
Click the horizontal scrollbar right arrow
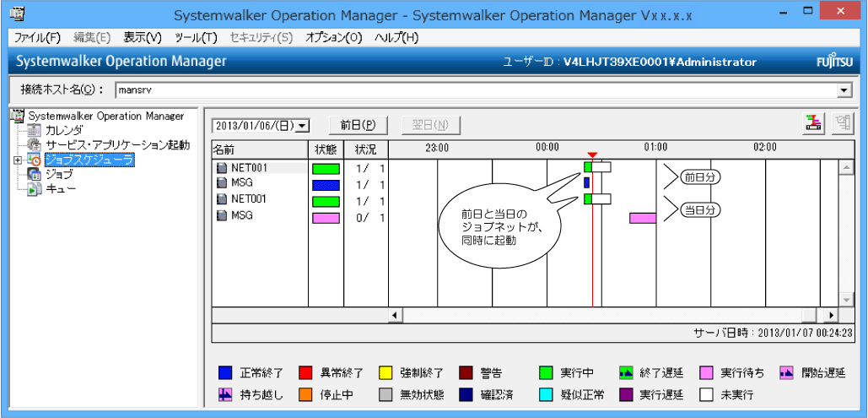point(832,314)
